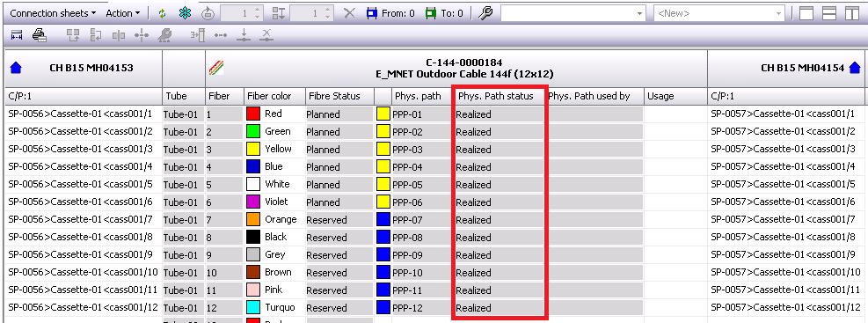Click the sort-order icon before second spinner
This screenshot has width=868, height=323.
279,13
